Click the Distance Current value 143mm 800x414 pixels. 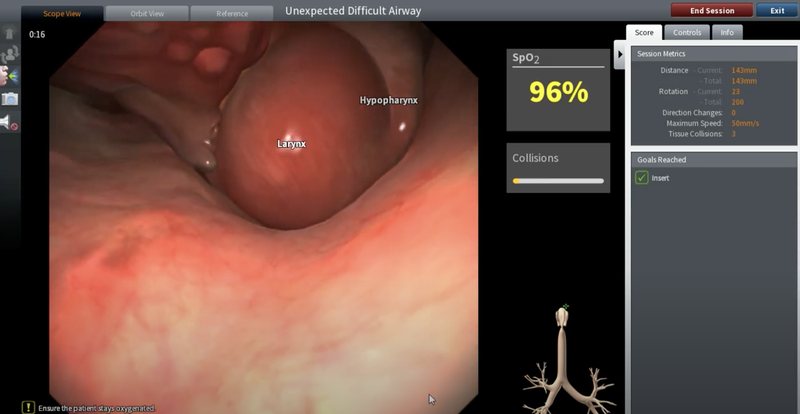point(744,70)
